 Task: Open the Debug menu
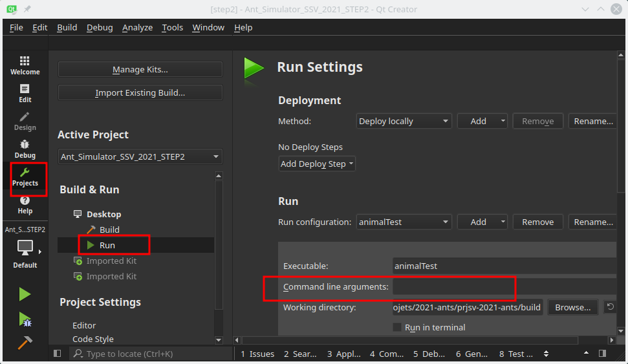(100, 28)
